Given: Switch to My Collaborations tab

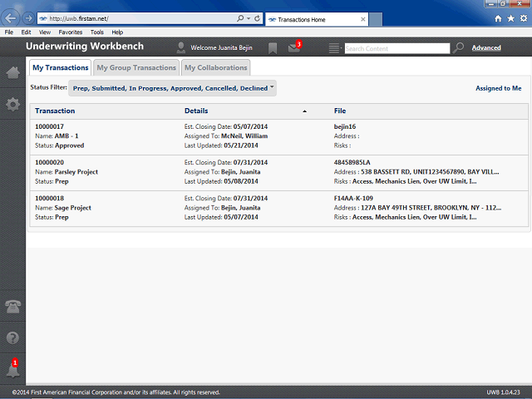Looking at the screenshot, I should point(216,67).
